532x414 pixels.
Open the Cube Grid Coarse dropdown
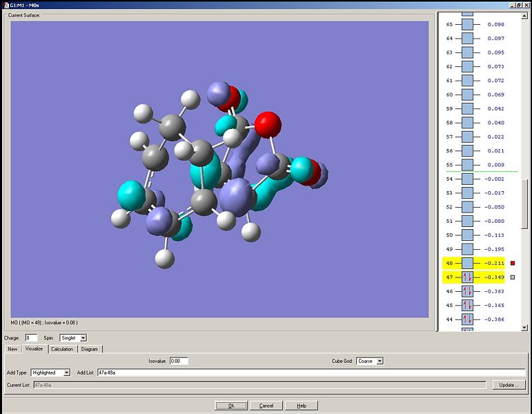(380, 361)
